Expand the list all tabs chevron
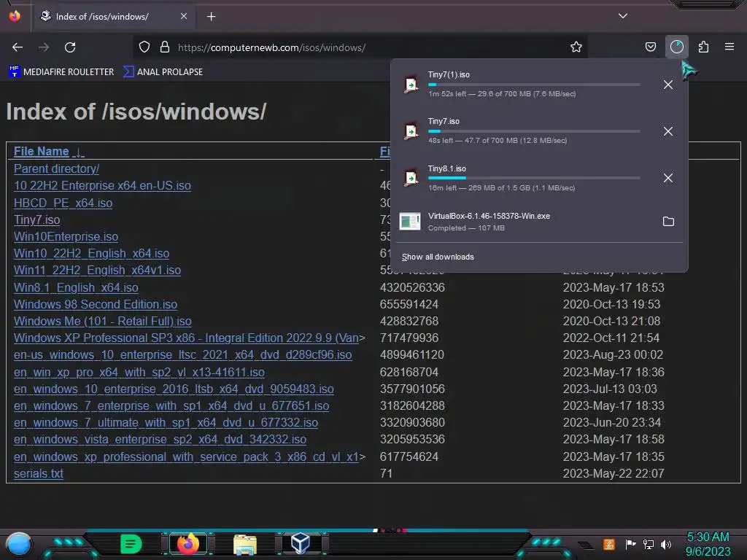 (x=623, y=16)
